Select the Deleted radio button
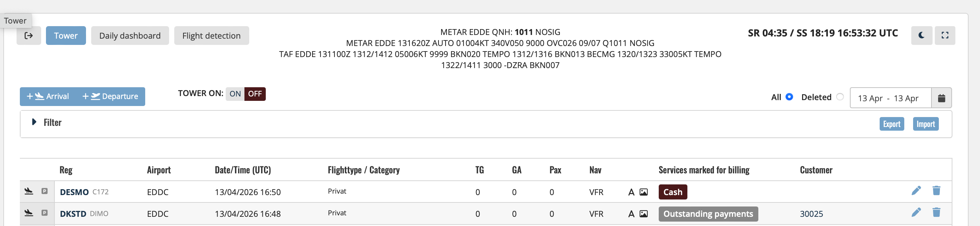The width and height of the screenshot is (980, 226). click(x=840, y=97)
